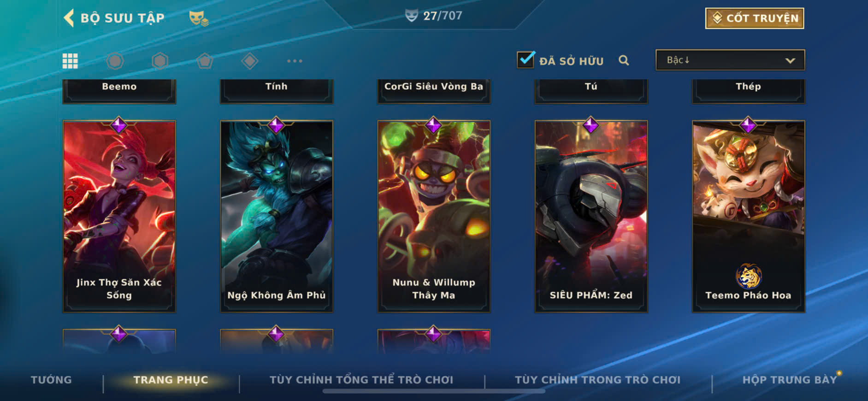This screenshot has width=868, height=401.
Task: Filter by the circle rarity icon
Action: pyautogui.click(x=115, y=61)
